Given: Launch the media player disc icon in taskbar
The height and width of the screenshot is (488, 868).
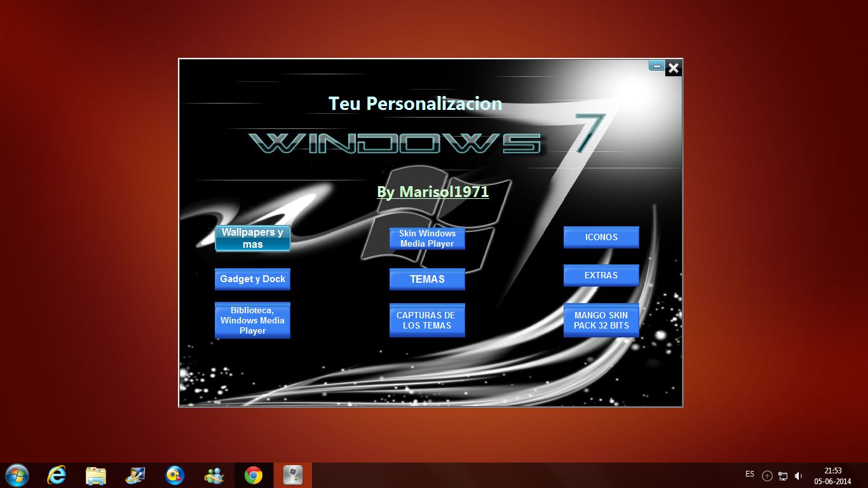Looking at the screenshot, I should pyautogui.click(x=174, y=475).
